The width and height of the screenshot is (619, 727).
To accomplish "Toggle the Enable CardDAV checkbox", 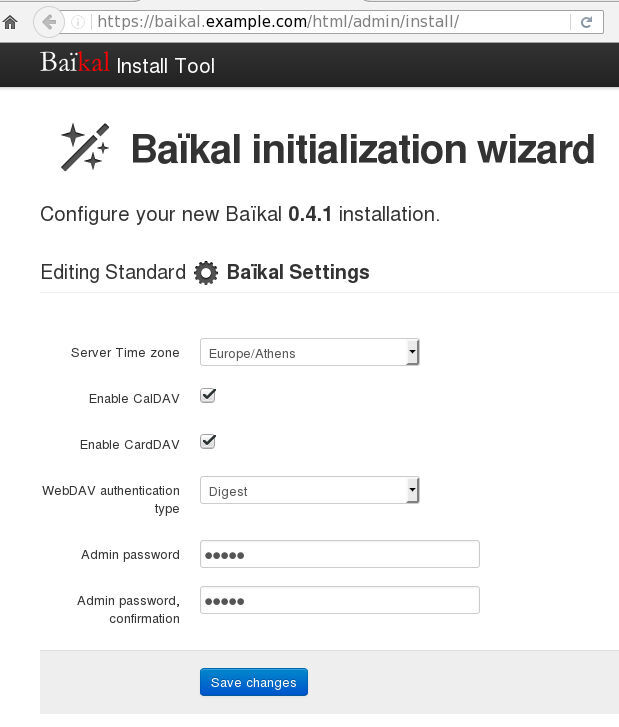I will pyautogui.click(x=208, y=441).
